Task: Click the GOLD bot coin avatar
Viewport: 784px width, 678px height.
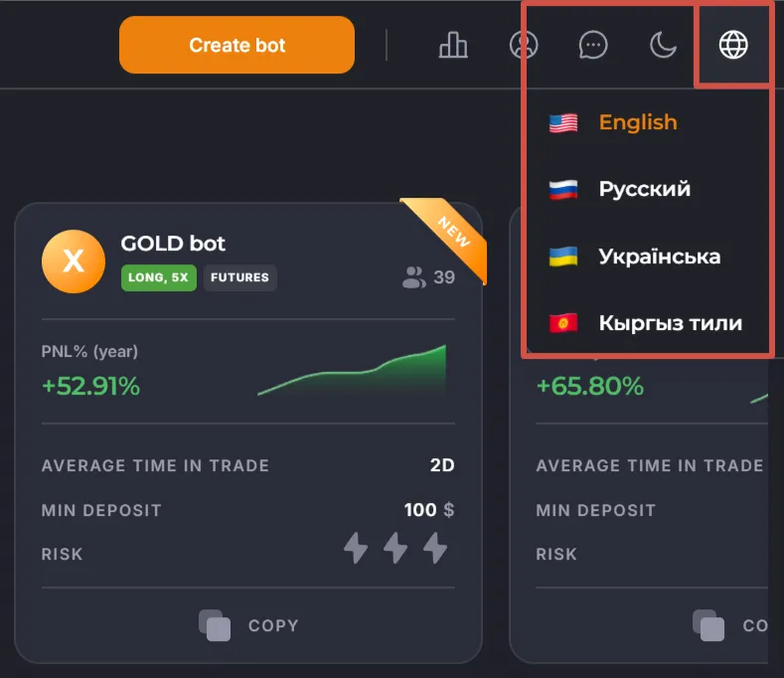Action: (74, 261)
